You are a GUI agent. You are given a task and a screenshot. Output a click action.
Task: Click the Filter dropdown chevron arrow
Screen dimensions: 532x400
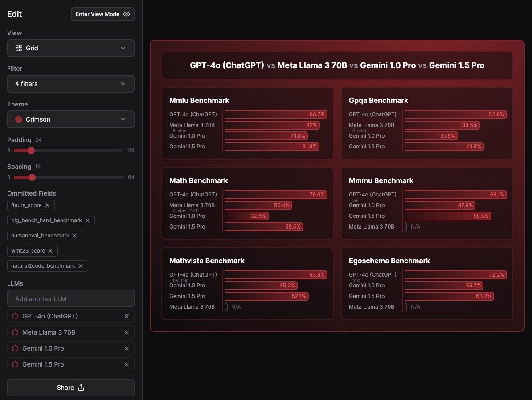click(123, 84)
